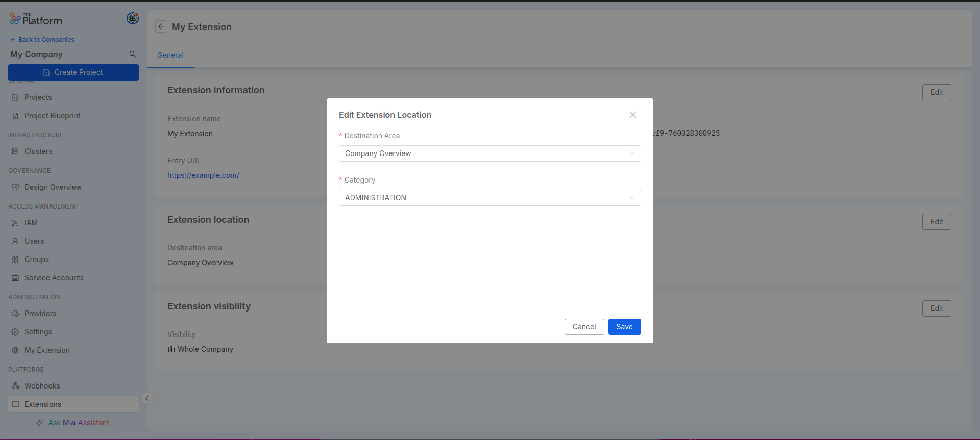Open Design Overview in the sidebar

(x=73, y=187)
